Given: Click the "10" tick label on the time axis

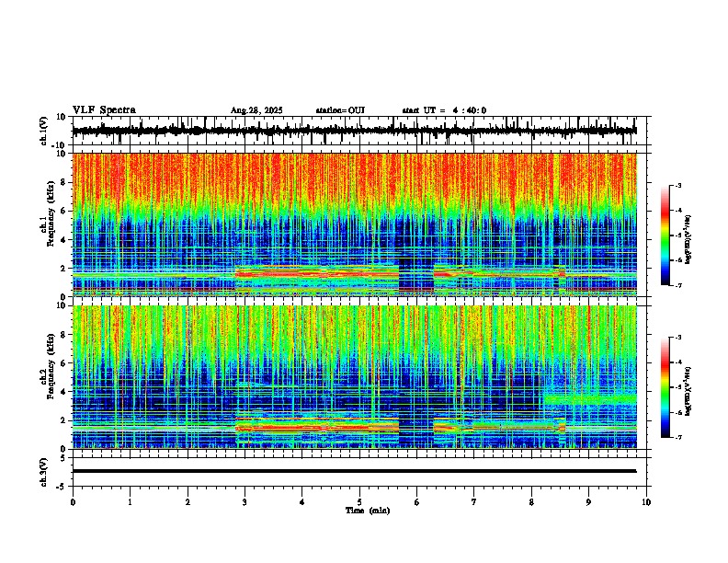Looking at the screenshot, I should tap(646, 502).
